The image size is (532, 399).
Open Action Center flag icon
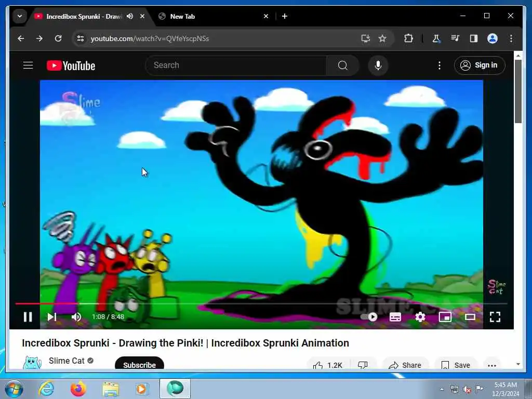pos(480,389)
